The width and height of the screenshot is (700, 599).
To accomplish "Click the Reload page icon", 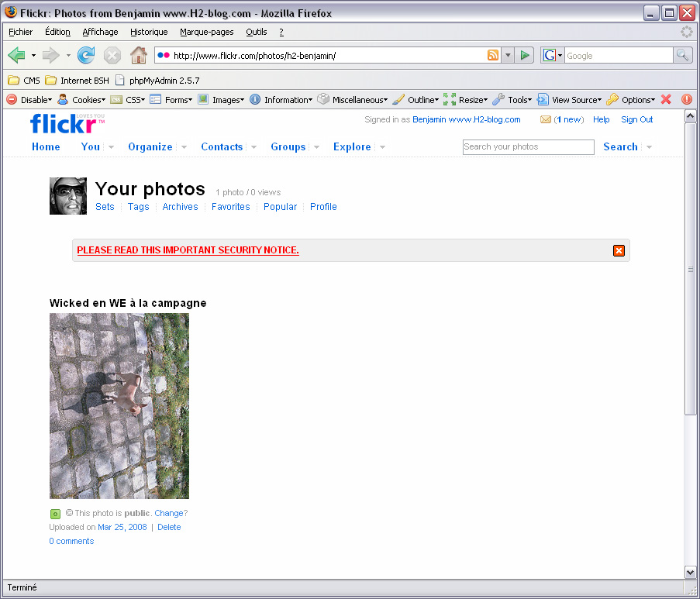I will pyautogui.click(x=86, y=55).
